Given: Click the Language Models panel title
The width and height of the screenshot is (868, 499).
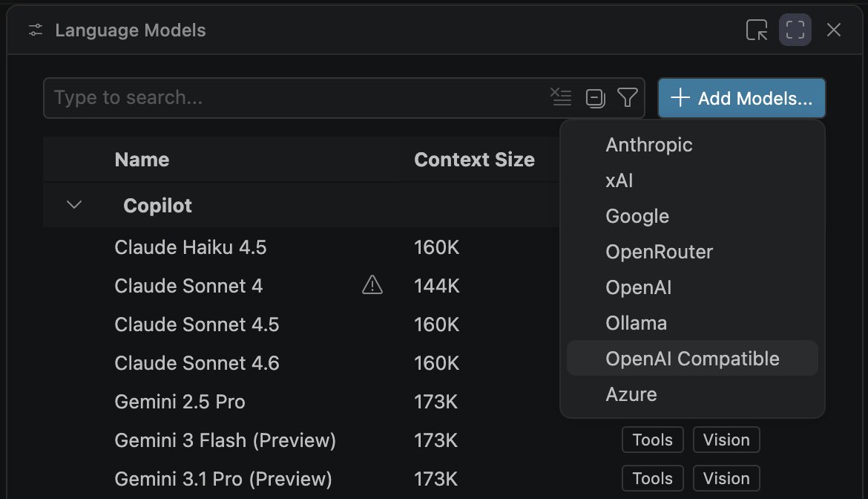Looking at the screenshot, I should [131, 30].
